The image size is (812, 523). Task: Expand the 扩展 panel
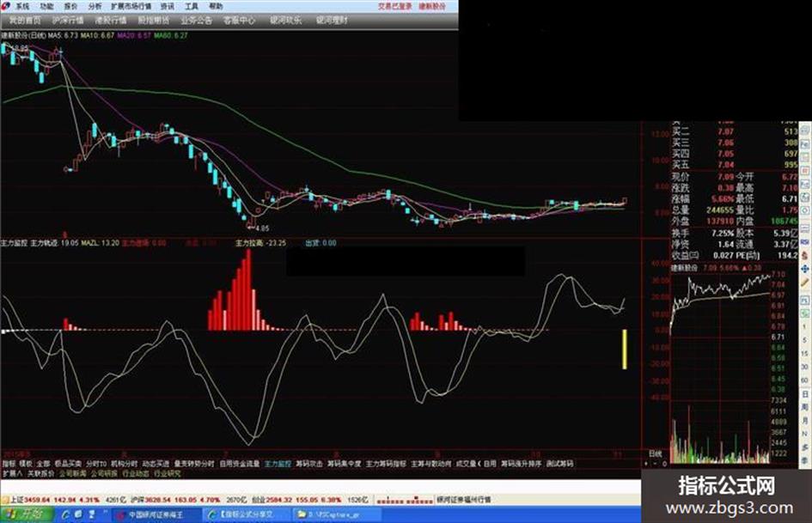(x=12, y=473)
